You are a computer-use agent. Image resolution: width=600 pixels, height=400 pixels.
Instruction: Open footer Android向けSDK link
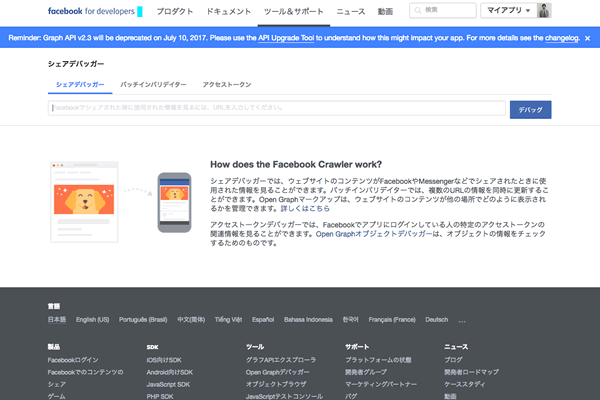[170, 372]
